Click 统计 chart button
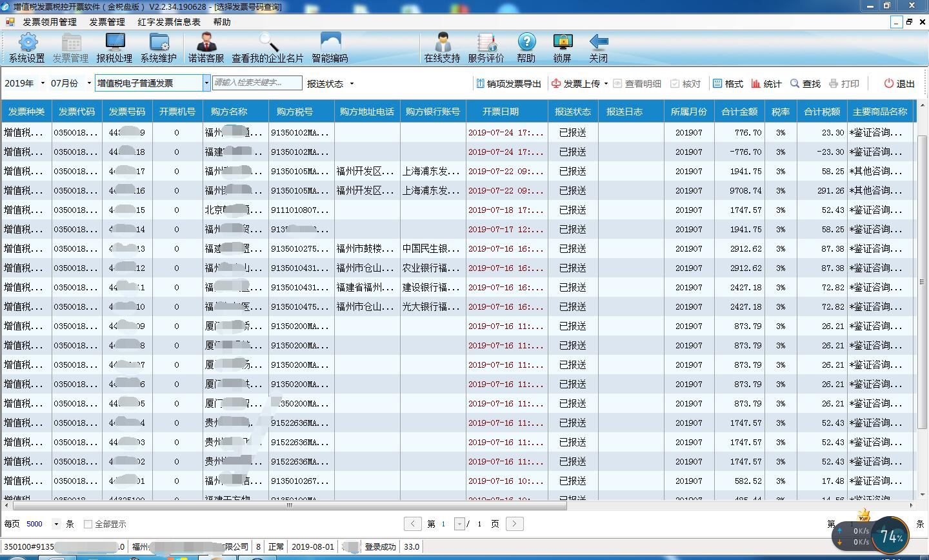This screenshot has height=560, width=929. [766, 84]
